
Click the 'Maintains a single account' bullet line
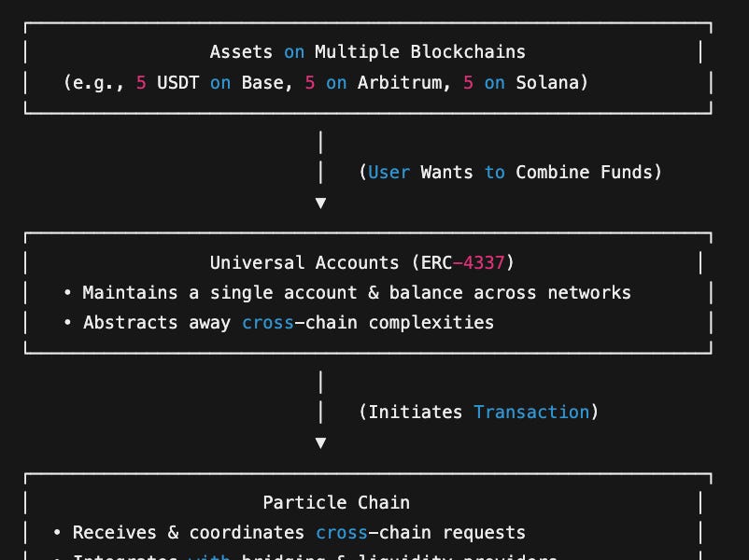click(x=346, y=293)
